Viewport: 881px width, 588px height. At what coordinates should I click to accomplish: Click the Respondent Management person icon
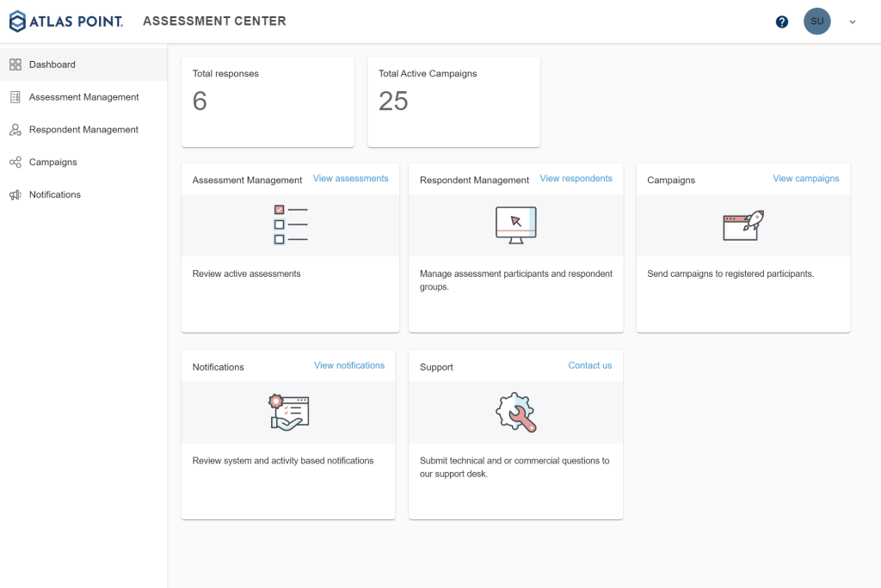[x=15, y=130]
